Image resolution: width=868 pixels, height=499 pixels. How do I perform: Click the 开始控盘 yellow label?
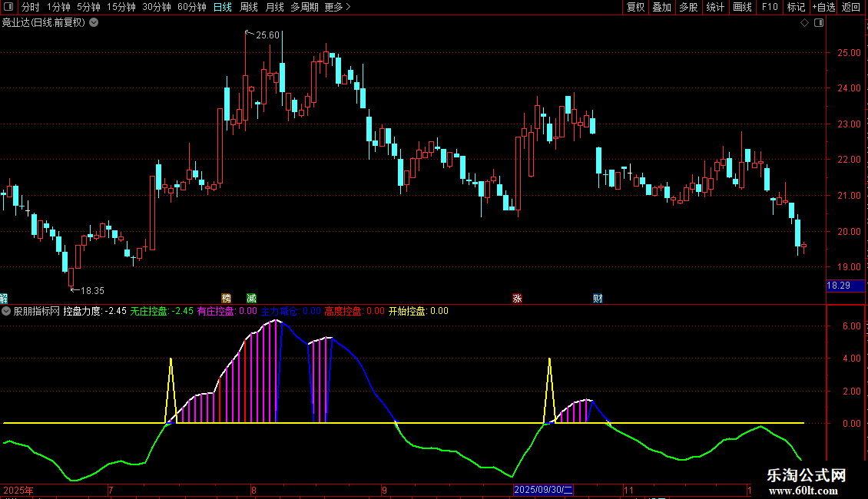[x=419, y=311]
